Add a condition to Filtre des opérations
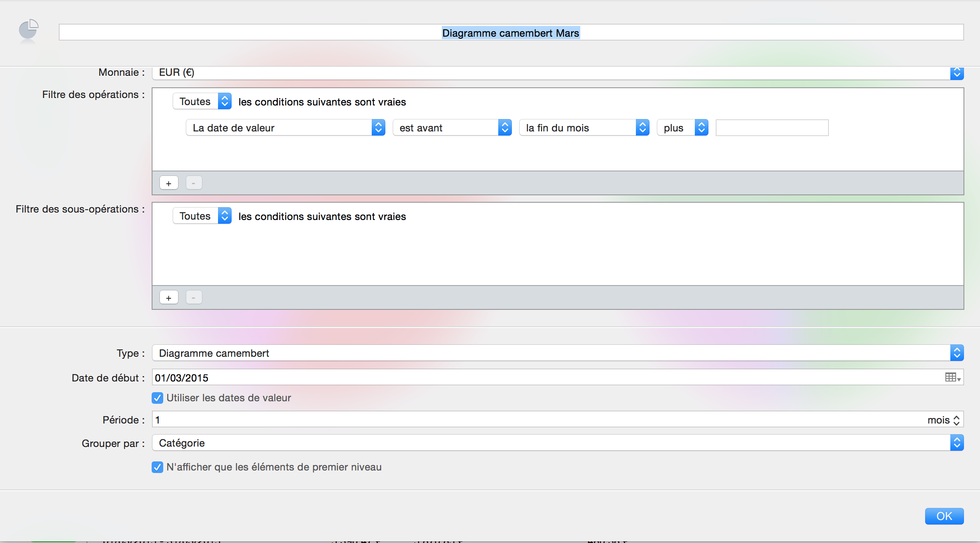Viewport: 980px width, 543px height. tap(169, 183)
